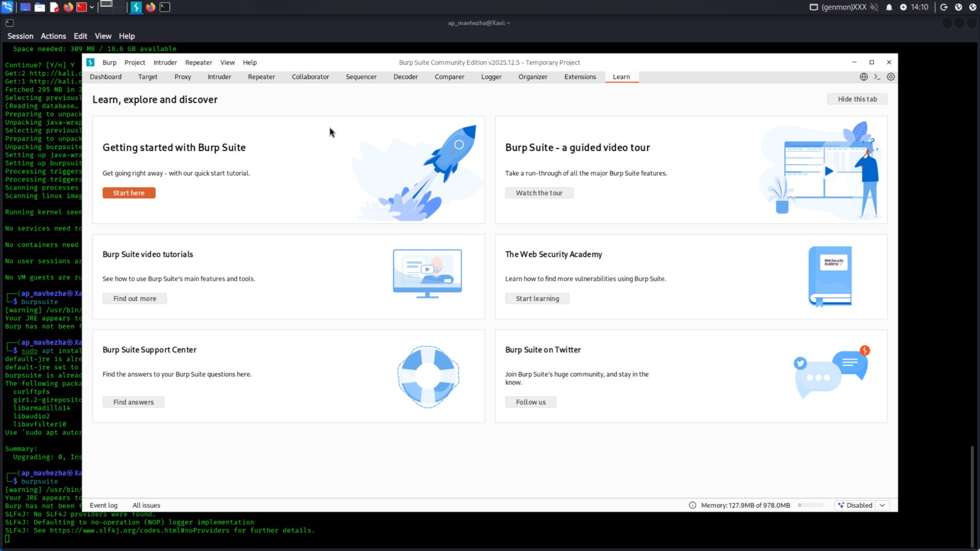The width and height of the screenshot is (980, 551).
Task: Switch to the Comparer tab
Action: tap(449, 77)
